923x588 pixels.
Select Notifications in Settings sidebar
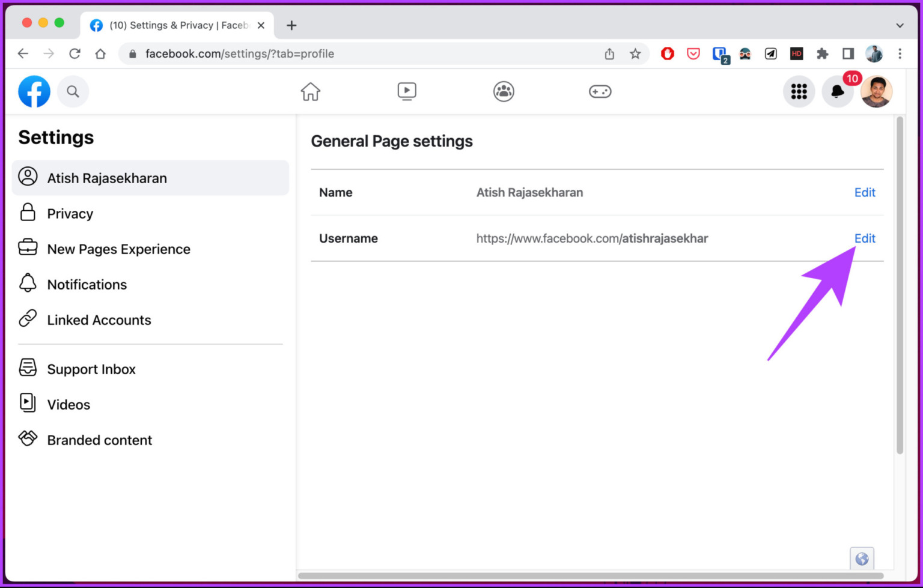tap(87, 285)
